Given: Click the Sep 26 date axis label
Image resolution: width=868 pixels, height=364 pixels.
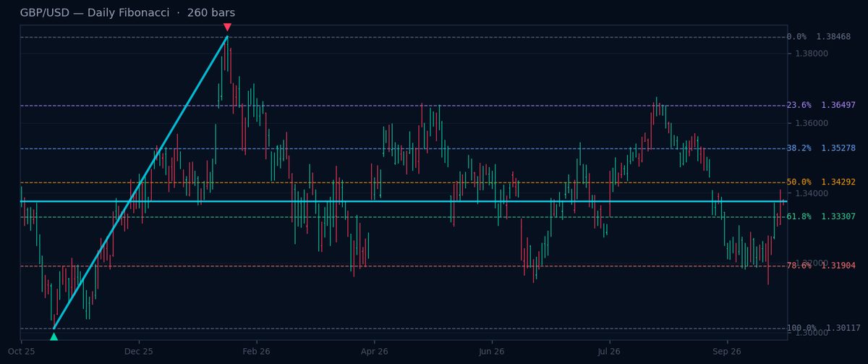Looking at the screenshot, I should (727, 352).
